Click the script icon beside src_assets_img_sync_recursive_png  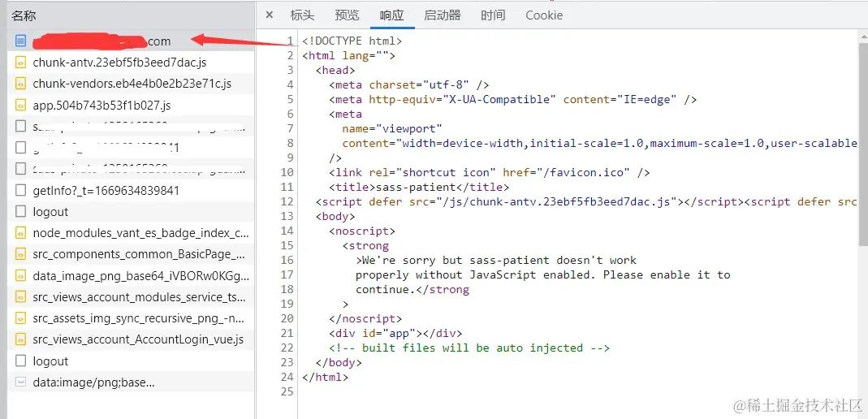tap(20, 318)
